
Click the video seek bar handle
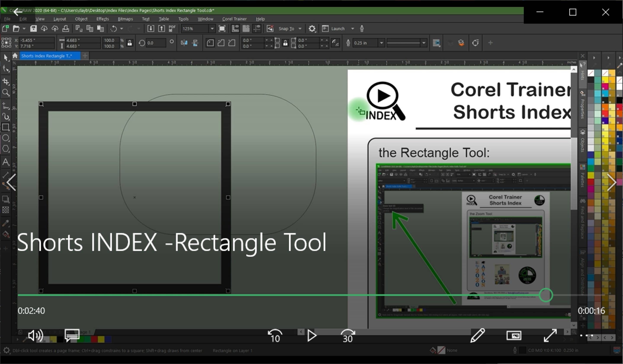click(x=546, y=295)
